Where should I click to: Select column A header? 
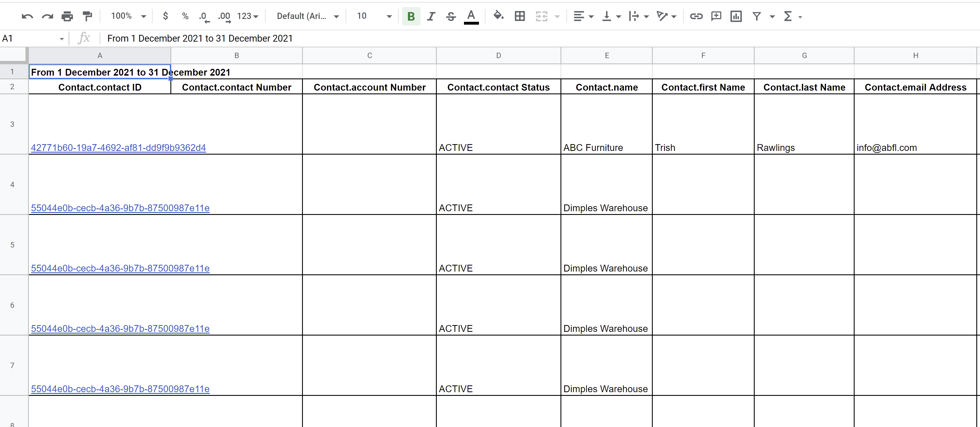pos(100,55)
